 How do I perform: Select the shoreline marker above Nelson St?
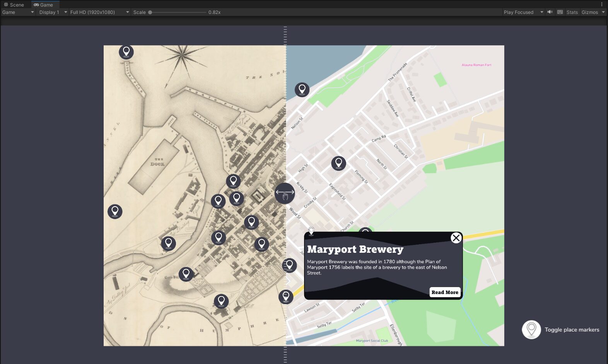point(302,90)
